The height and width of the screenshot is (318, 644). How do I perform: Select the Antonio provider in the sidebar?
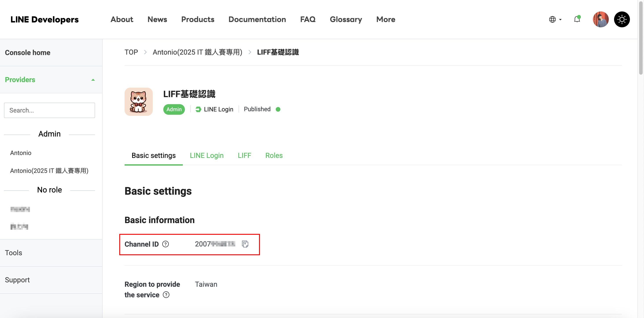[21, 153]
